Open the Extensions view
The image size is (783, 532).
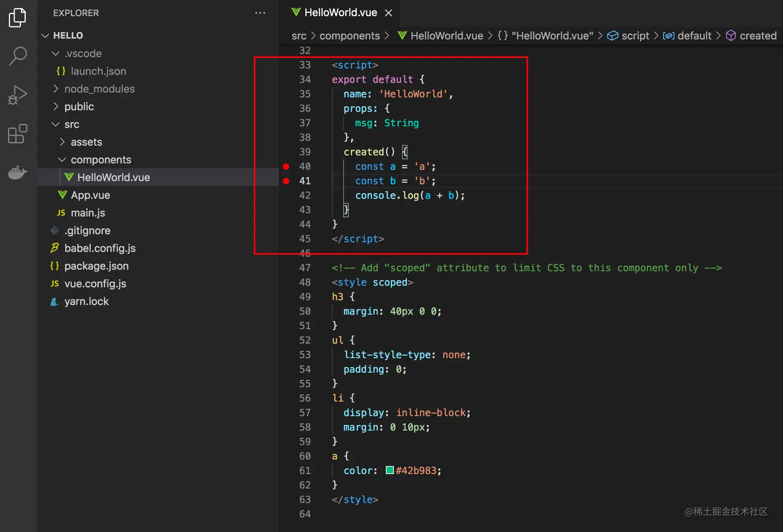[18, 134]
